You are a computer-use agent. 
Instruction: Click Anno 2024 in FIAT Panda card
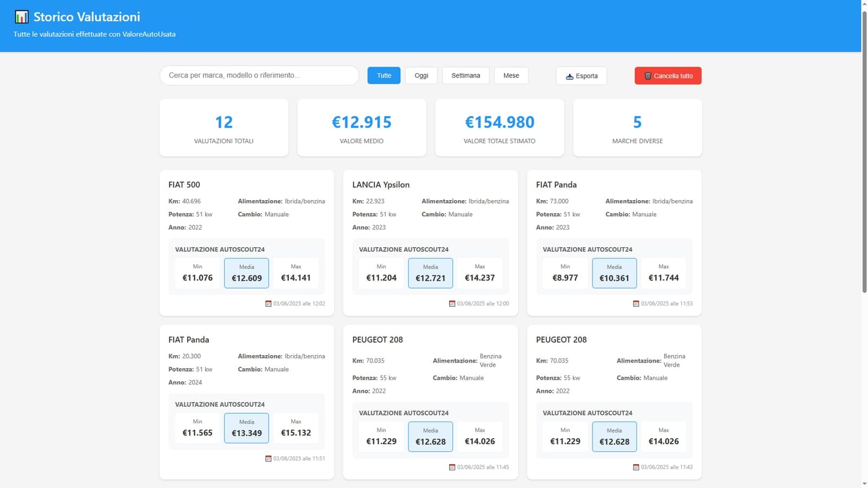pos(185,383)
